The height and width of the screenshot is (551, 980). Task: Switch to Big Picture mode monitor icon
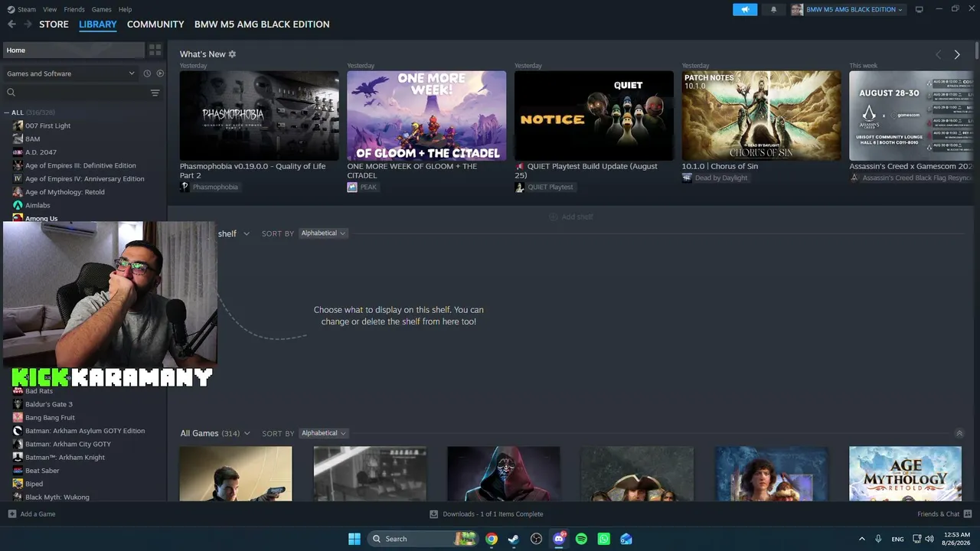(920, 9)
